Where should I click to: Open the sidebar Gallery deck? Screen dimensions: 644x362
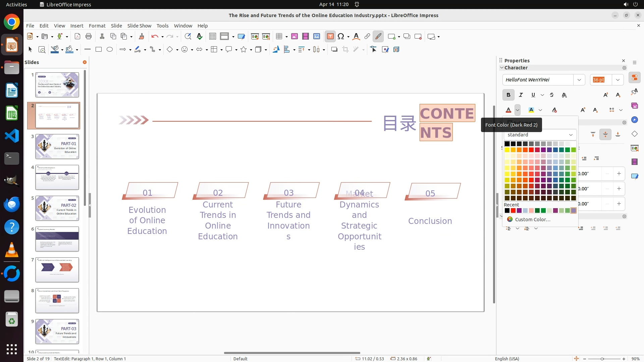634,106
